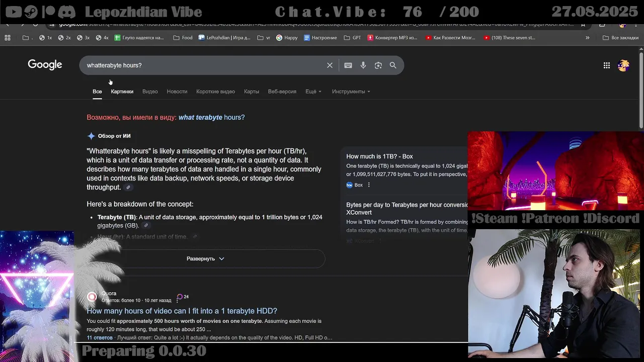Click the Quora result favicon
Viewport: 644px width, 362px height.
point(92,297)
